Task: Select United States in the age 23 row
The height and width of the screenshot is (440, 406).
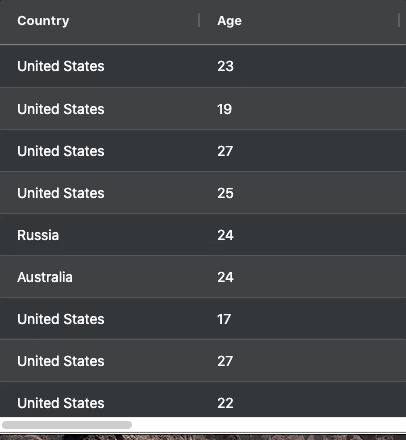Action: (x=61, y=66)
